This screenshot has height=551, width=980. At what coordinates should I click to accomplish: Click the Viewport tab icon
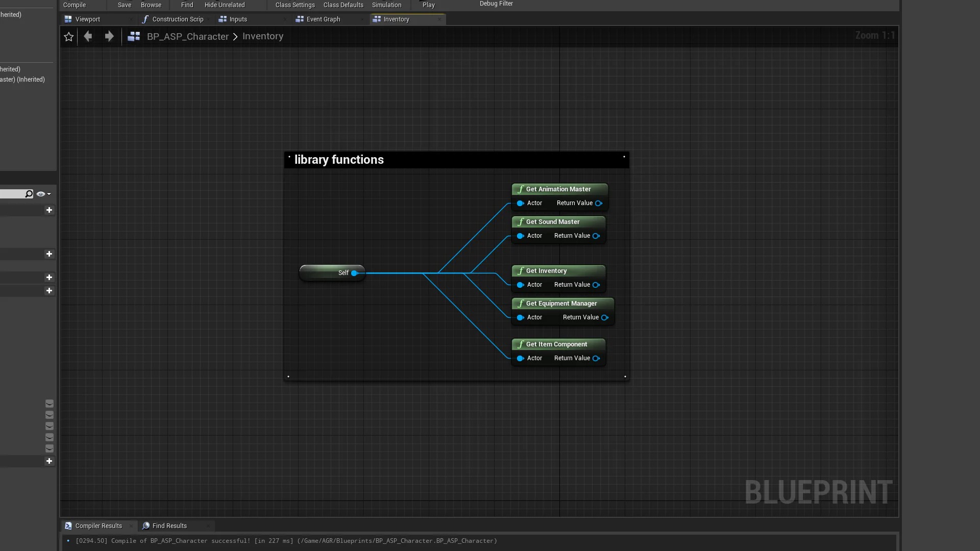coord(67,19)
